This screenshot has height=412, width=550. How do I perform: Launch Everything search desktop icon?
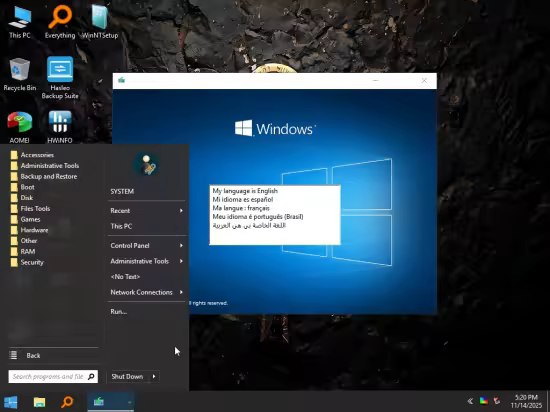coord(60,22)
